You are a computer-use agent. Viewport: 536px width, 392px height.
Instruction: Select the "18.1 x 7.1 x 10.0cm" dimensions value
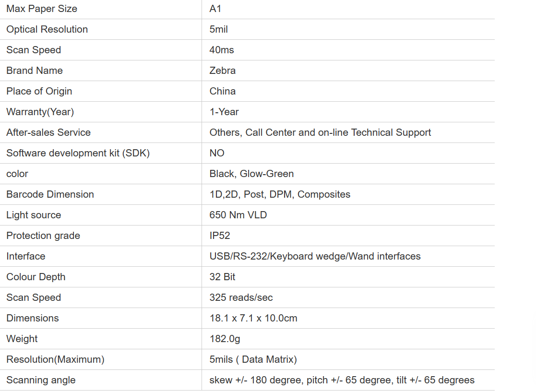pyautogui.click(x=253, y=318)
